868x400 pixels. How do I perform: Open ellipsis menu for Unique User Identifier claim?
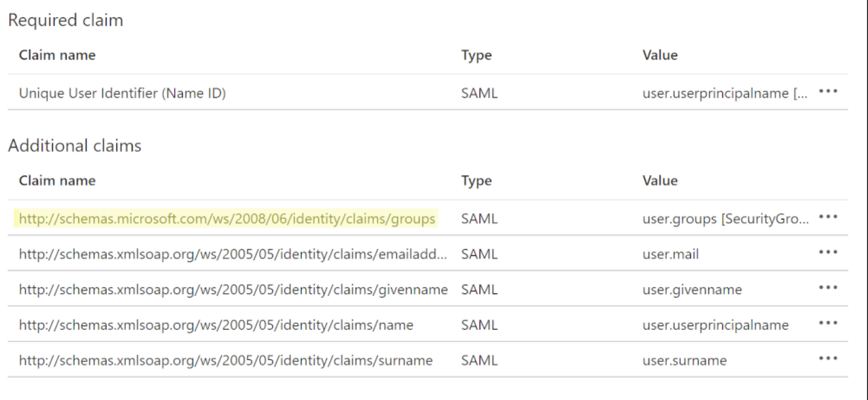click(x=828, y=91)
